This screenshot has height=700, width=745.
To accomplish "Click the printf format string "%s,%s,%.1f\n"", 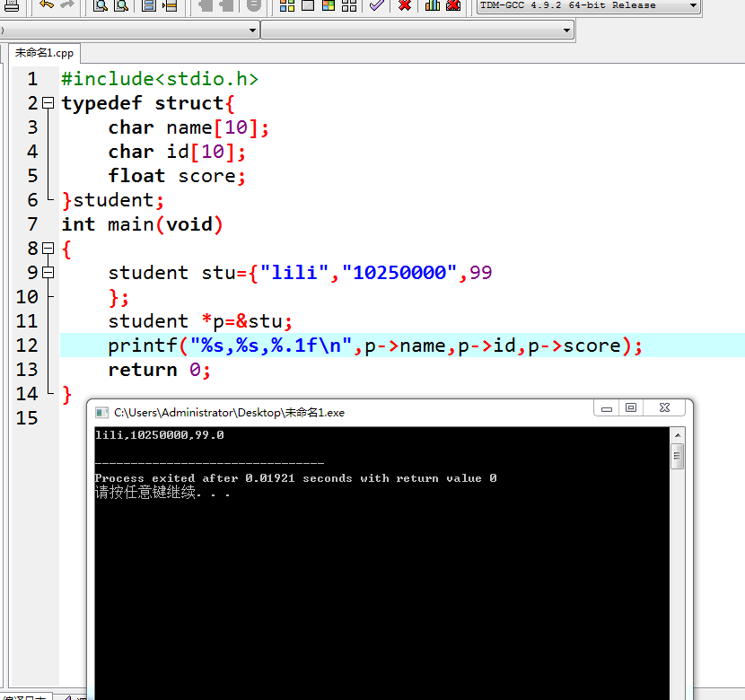I will point(271,346).
